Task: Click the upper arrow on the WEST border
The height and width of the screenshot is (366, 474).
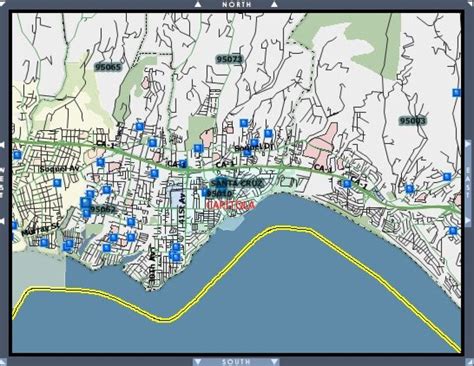Action: point(2,145)
